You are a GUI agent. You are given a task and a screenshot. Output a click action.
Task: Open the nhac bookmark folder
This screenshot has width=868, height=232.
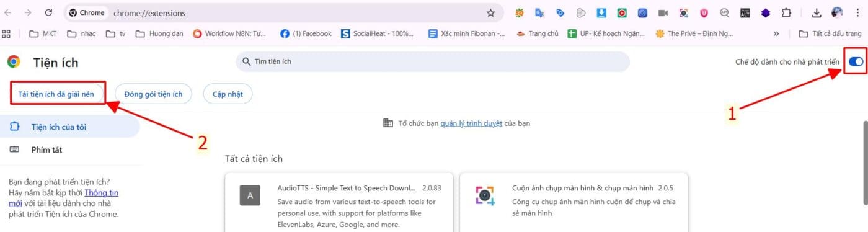click(81, 33)
